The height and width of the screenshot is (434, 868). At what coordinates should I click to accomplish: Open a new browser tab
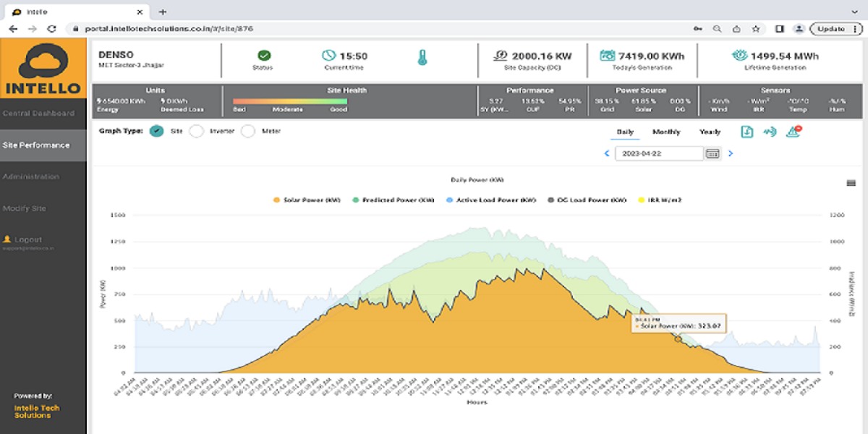(x=163, y=12)
